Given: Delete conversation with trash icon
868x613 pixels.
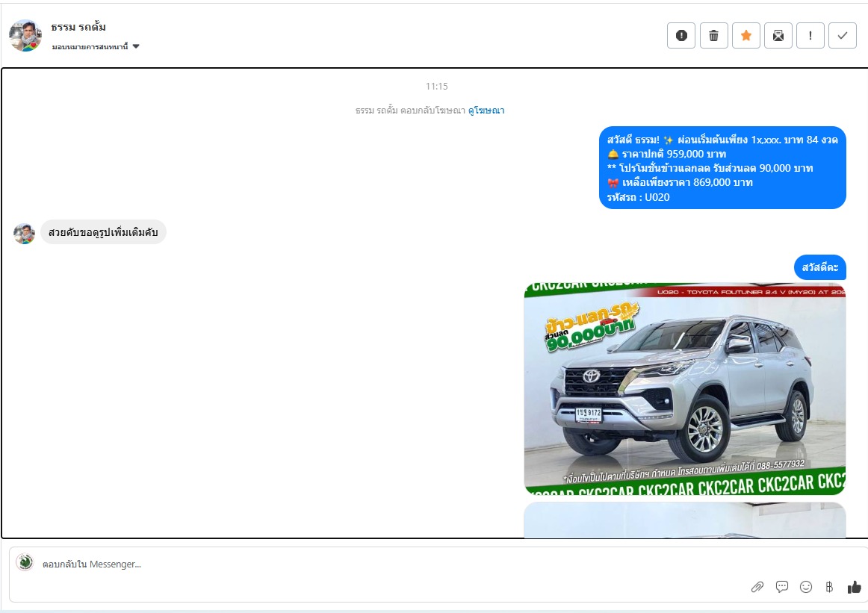Looking at the screenshot, I should (713, 35).
